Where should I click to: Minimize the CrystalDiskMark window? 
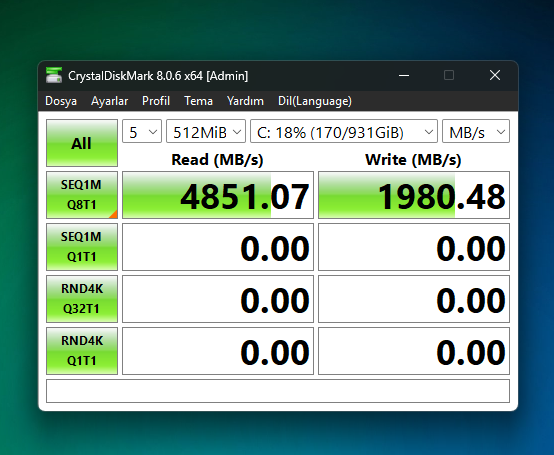tap(404, 75)
